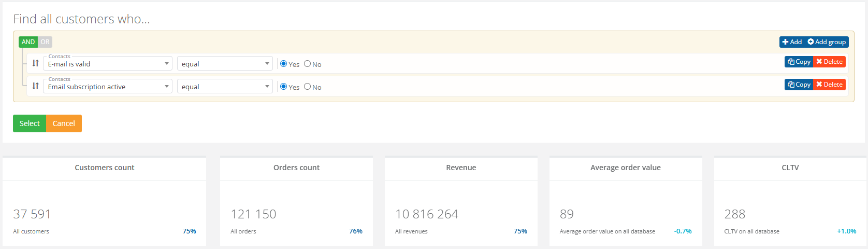Click the sort handle icon on Email subscription active row
Screen dimensions: 868x249
click(35, 86)
